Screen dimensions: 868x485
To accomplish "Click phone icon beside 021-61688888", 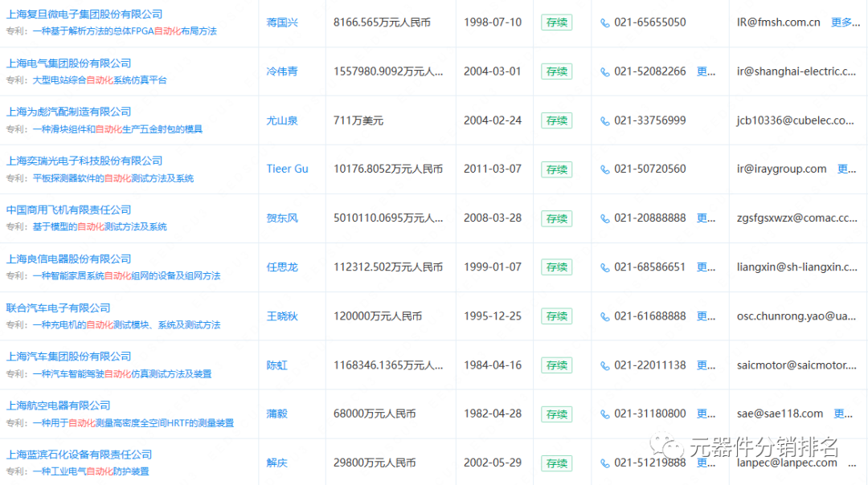I will (605, 316).
